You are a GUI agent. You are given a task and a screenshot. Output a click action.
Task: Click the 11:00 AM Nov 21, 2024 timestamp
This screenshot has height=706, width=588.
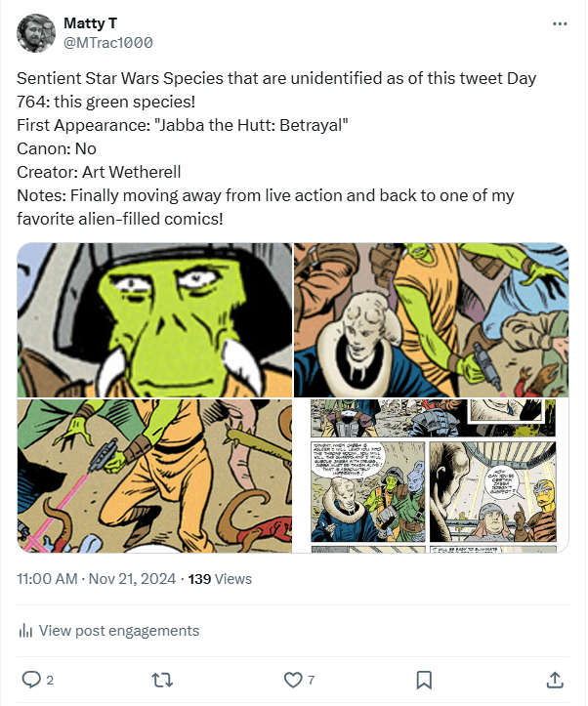pyautogui.click(x=97, y=578)
